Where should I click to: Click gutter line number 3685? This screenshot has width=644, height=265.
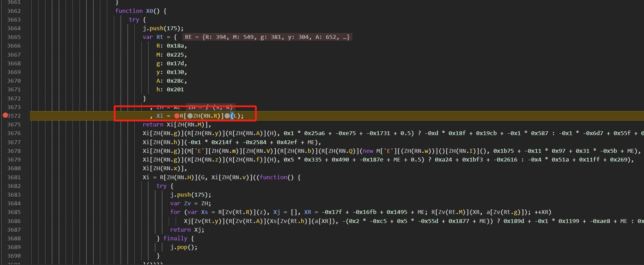(x=14, y=212)
